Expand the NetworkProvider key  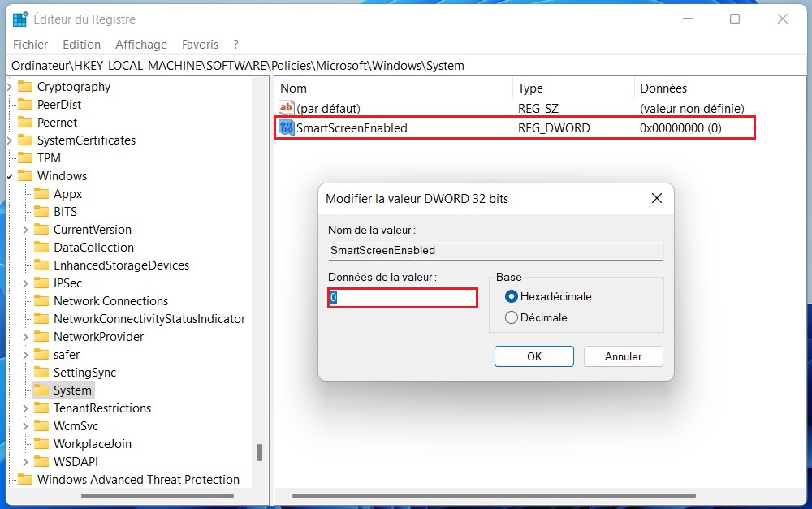point(25,337)
